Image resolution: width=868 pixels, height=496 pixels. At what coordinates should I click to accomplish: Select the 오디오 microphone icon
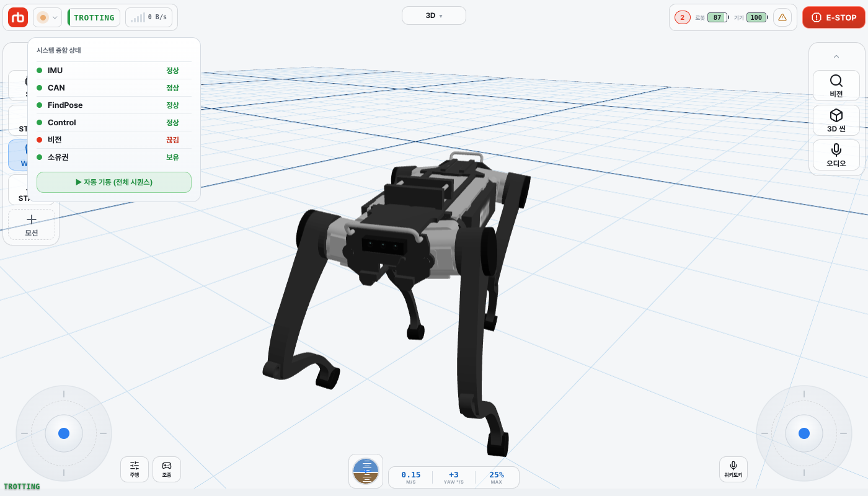click(x=836, y=155)
